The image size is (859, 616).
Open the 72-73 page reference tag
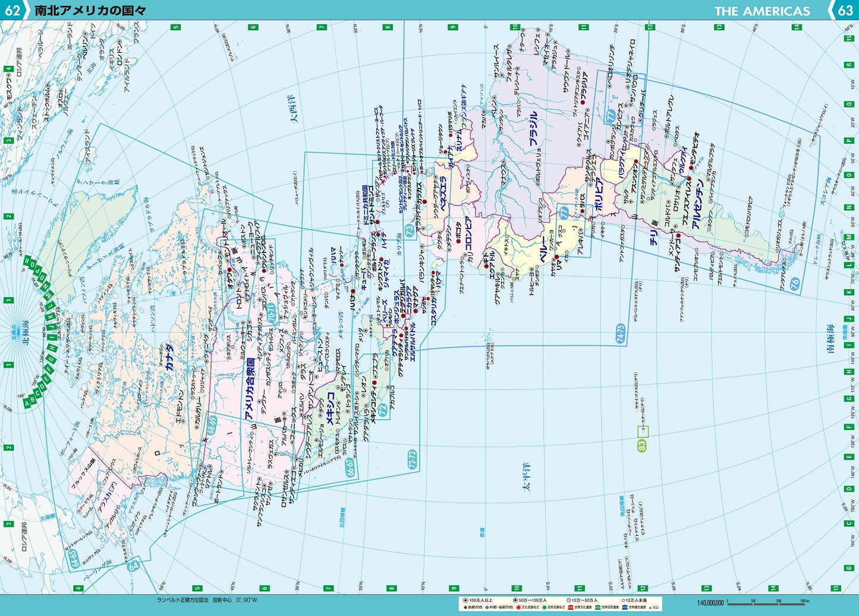click(412, 460)
